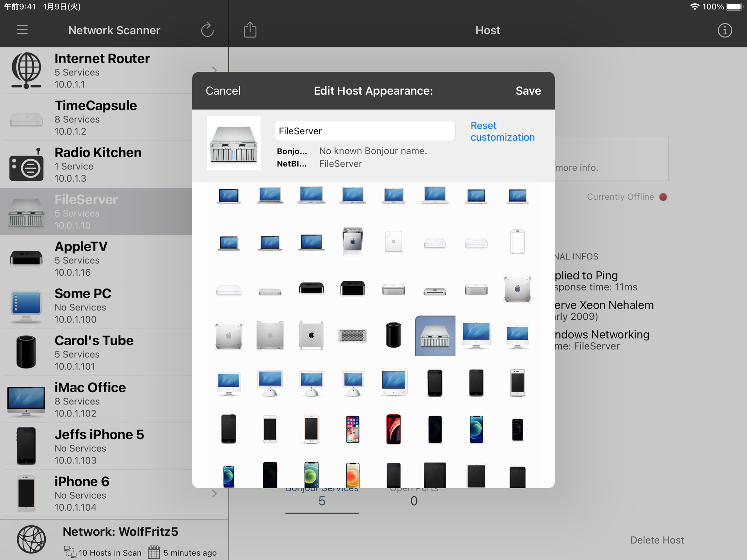Open the hamburger menu in Network Scanner
Image resolution: width=747 pixels, height=560 pixels.
(22, 30)
